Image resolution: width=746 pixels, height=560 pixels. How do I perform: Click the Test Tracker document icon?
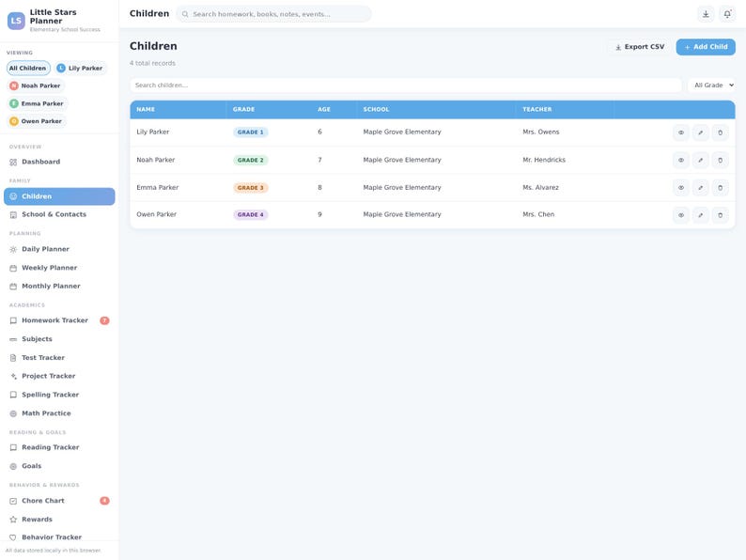(13, 358)
